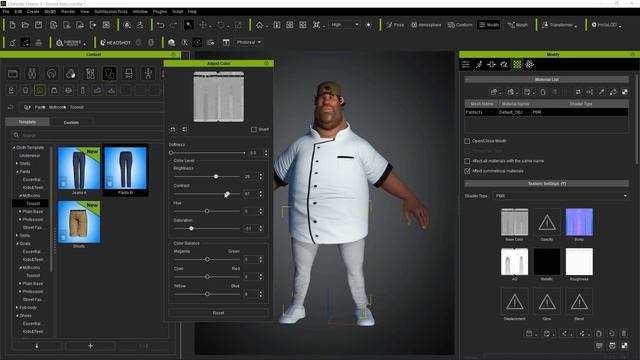Screen dimensions: 640x360
Task: Click the Reset button in Adjust Color
Action: click(x=218, y=313)
